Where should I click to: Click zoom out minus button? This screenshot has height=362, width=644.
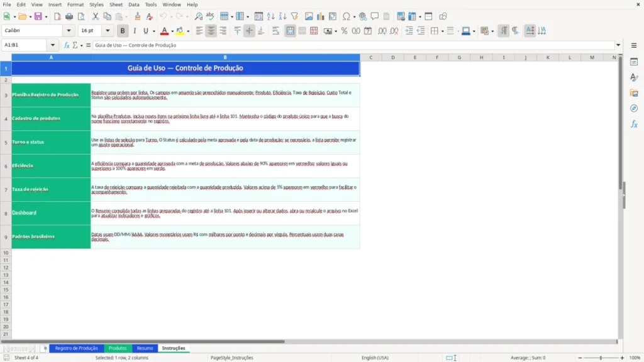tap(580, 358)
